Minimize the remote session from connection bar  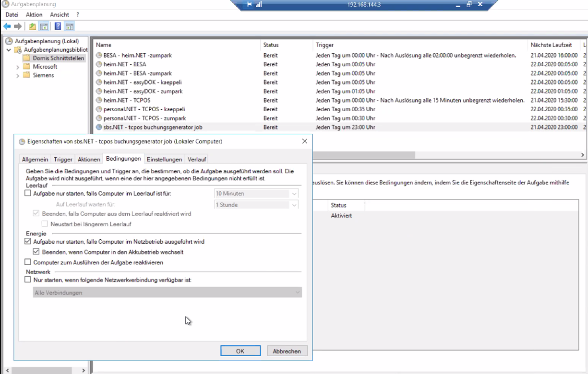tap(458, 4)
